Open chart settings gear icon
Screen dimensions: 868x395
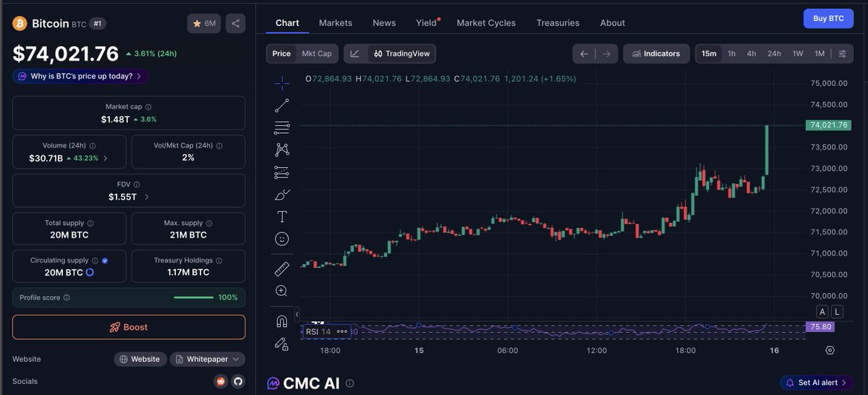tap(830, 350)
